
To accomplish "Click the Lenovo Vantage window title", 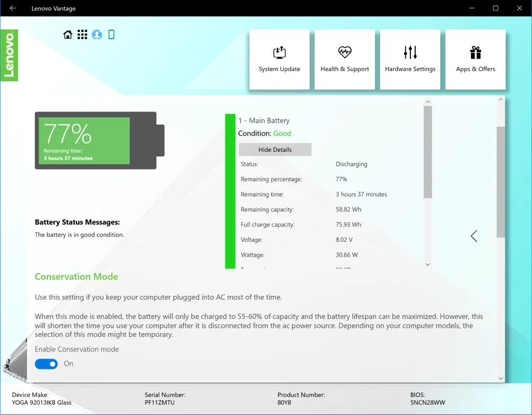I will [x=53, y=8].
